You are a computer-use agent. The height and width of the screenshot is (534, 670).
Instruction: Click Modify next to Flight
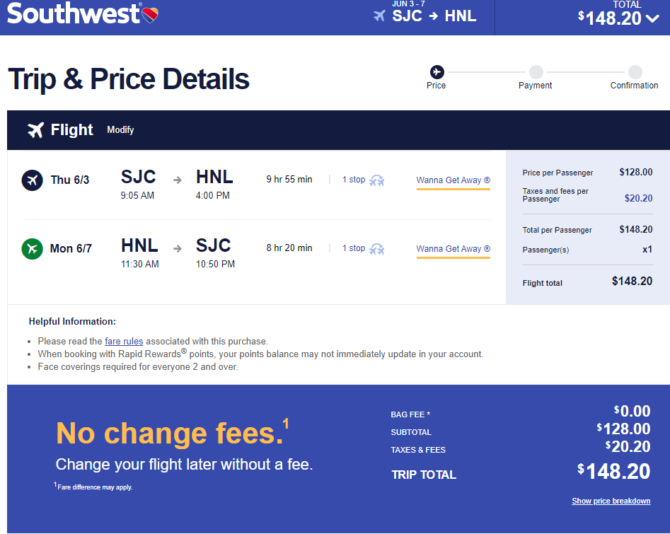click(120, 130)
